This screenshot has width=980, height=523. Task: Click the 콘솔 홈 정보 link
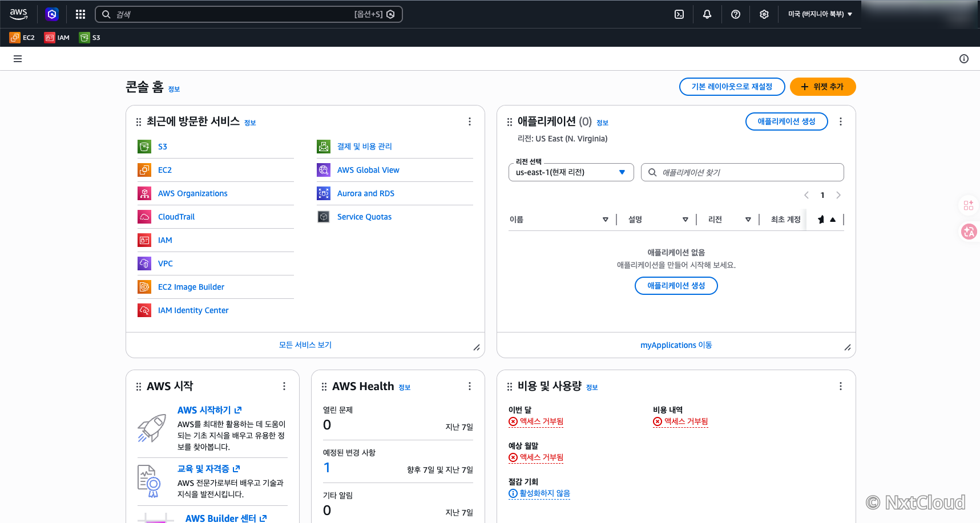pos(174,89)
